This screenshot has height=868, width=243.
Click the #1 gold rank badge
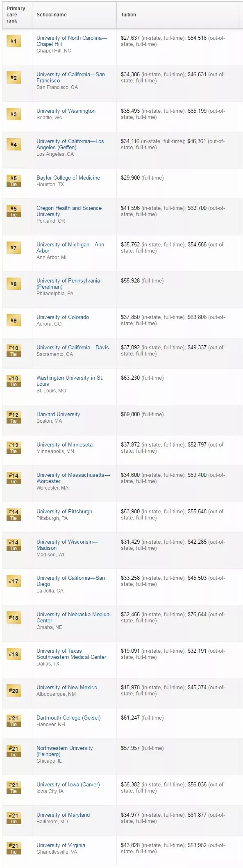tap(14, 41)
